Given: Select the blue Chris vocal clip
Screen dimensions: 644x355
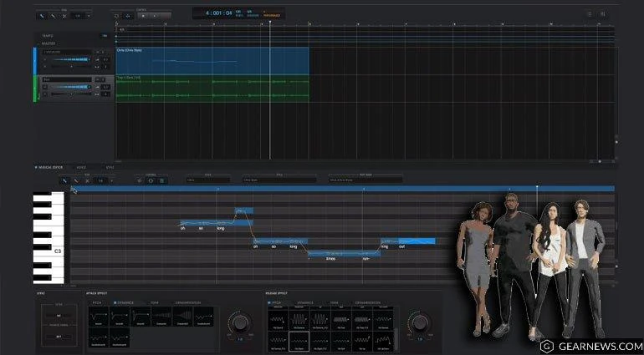Looking at the screenshot, I should (212, 61).
